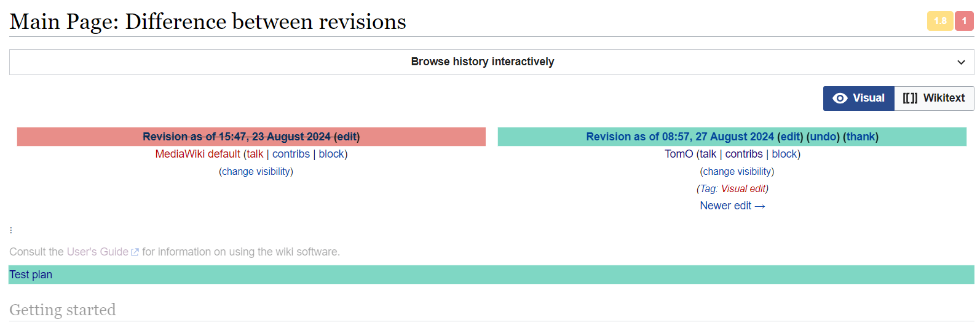Click change visibility under the older revision
The height and width of the screenshot is (330, 980).
pyautogui.click(x=256, y=171)
